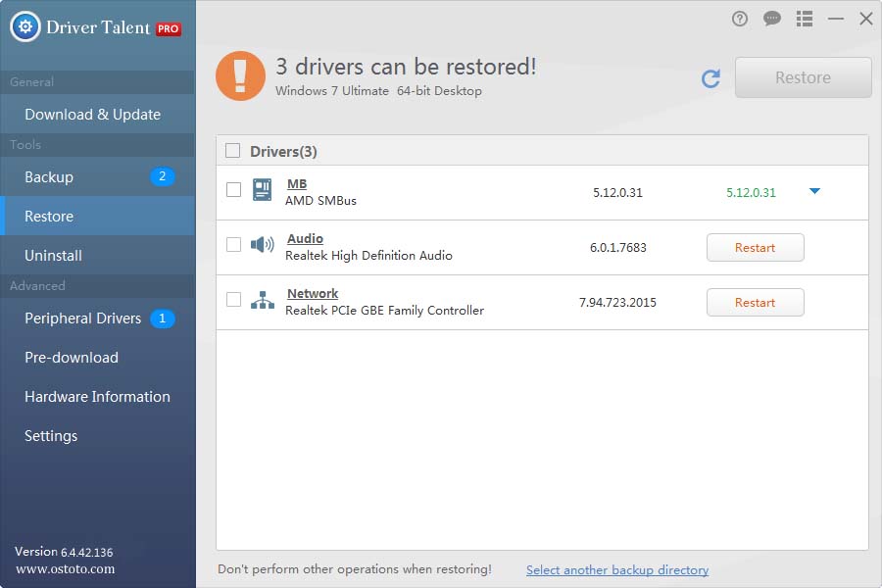The image size is (882, 588).
Task: Click Restart for the Network driver
Action: [x=755, y=303]
